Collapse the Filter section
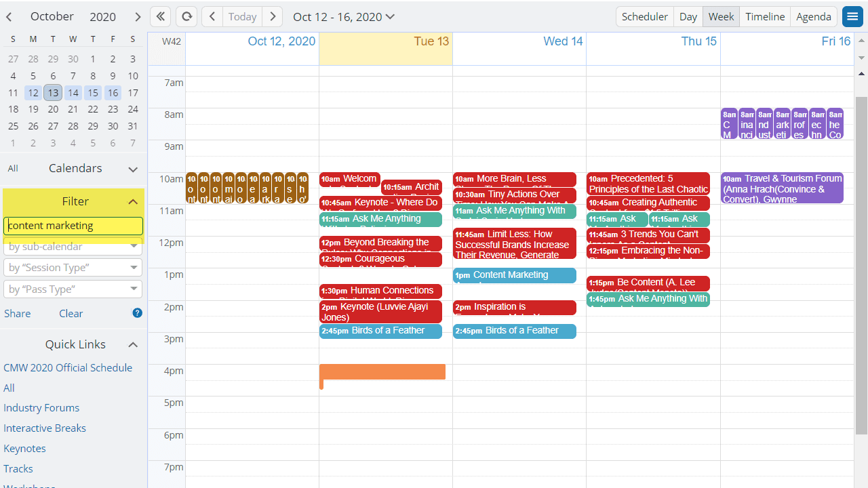Screen dimensions: 868x488 coord(133,202)
